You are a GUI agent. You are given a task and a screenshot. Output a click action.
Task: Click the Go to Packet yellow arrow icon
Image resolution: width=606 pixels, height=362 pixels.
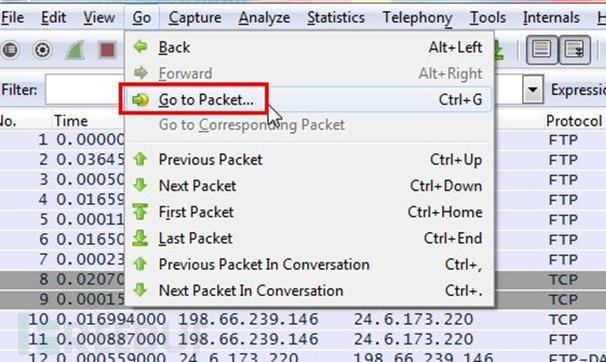point(140,100)
